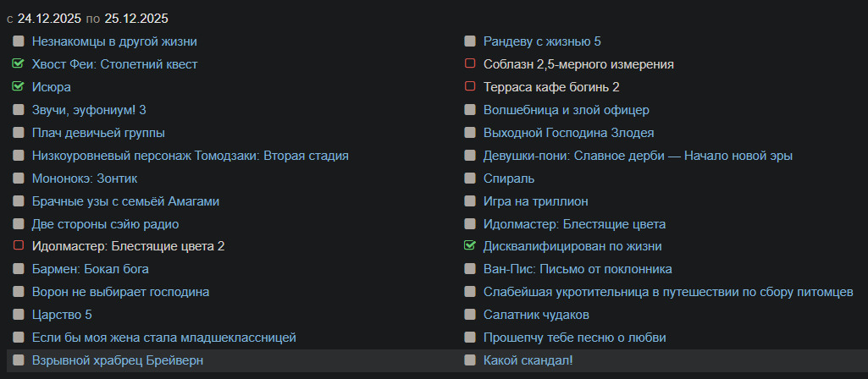Check the box beside Царство 5
868x379 pixels.
19,315
